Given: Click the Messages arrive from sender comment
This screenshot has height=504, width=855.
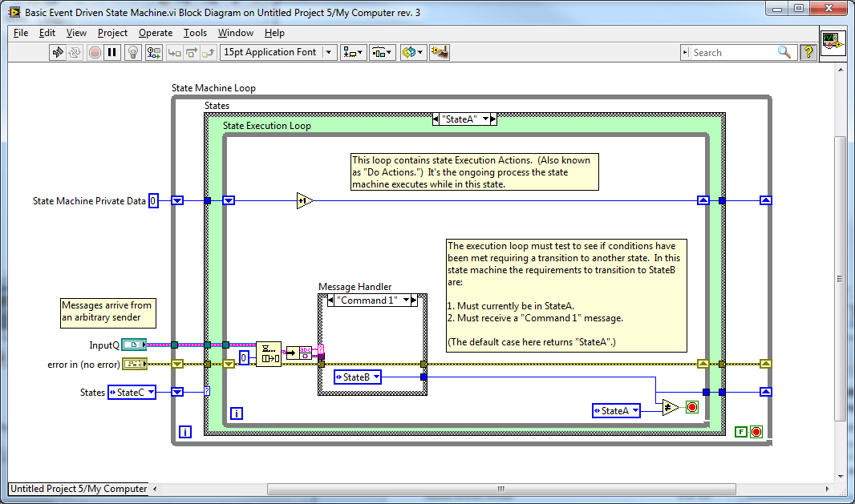Looking at the screenshot, I should pos(108,312).
